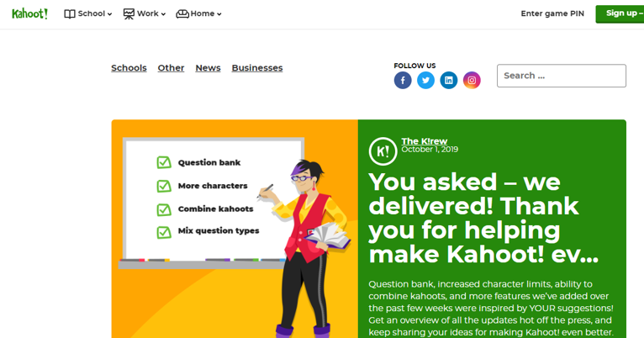
Task: Click the sofa icon beside Home
Action: (x=182, y=14)
